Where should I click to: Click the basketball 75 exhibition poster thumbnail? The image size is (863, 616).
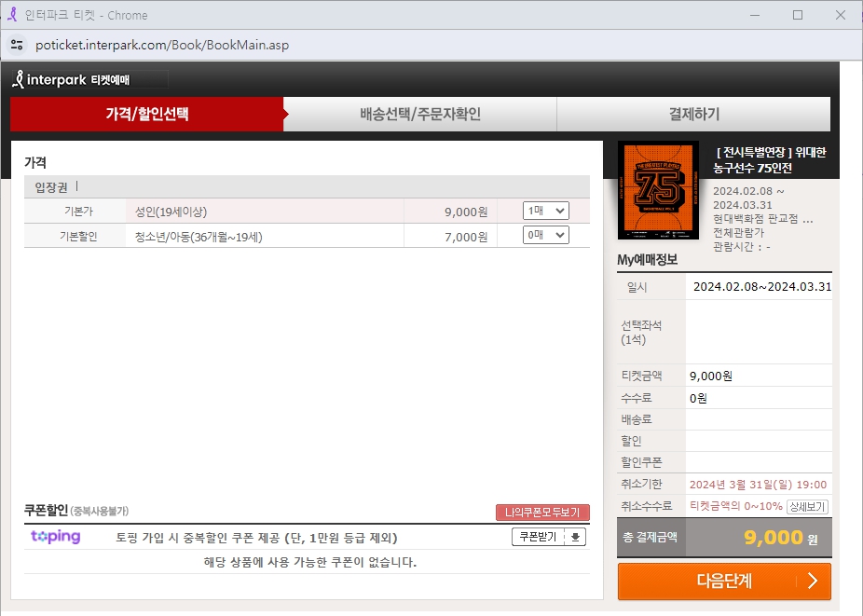coord(658,190)
